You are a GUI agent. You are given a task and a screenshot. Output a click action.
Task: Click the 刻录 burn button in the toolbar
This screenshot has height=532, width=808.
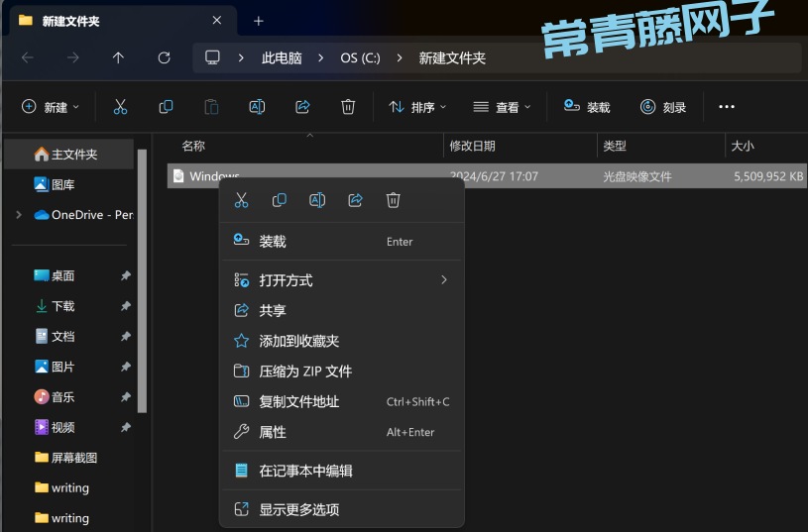click(x=663, y=107)
